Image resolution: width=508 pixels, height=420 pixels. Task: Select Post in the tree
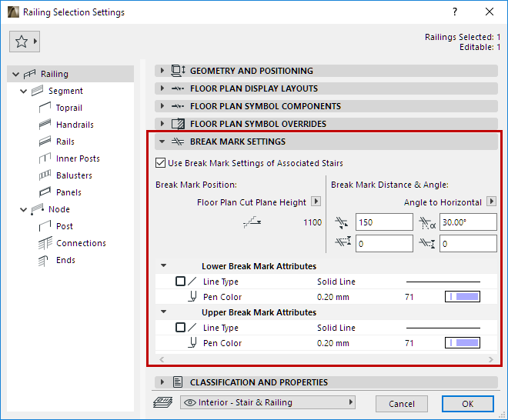click(x=65, y=226)
